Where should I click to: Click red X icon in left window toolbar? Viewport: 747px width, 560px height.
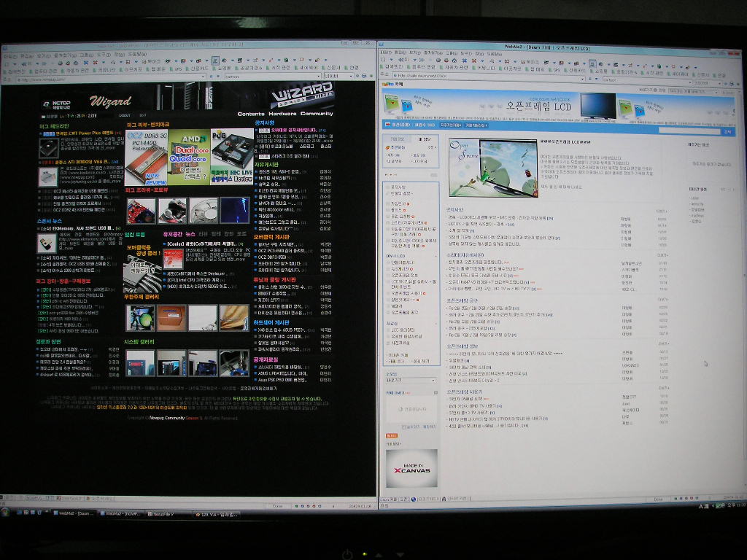tap(94, 63)
